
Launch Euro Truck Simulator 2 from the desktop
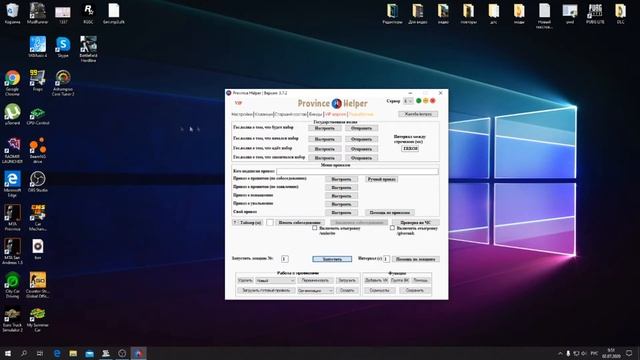pos(12,319)
